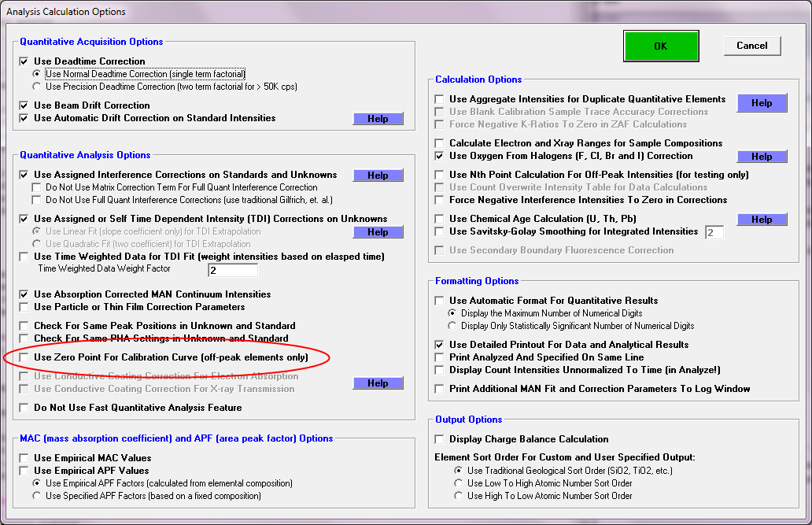Click the Time Weighted Data Weight Factor field
Image resolution: width=812 pixels, height=525 pixels.
tap(233, 270)
